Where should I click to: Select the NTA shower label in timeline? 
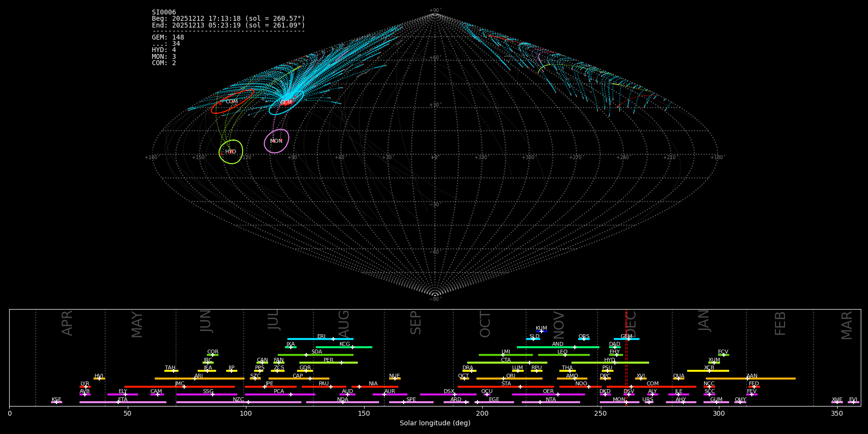pyautogui.click(x=551, y=400)
